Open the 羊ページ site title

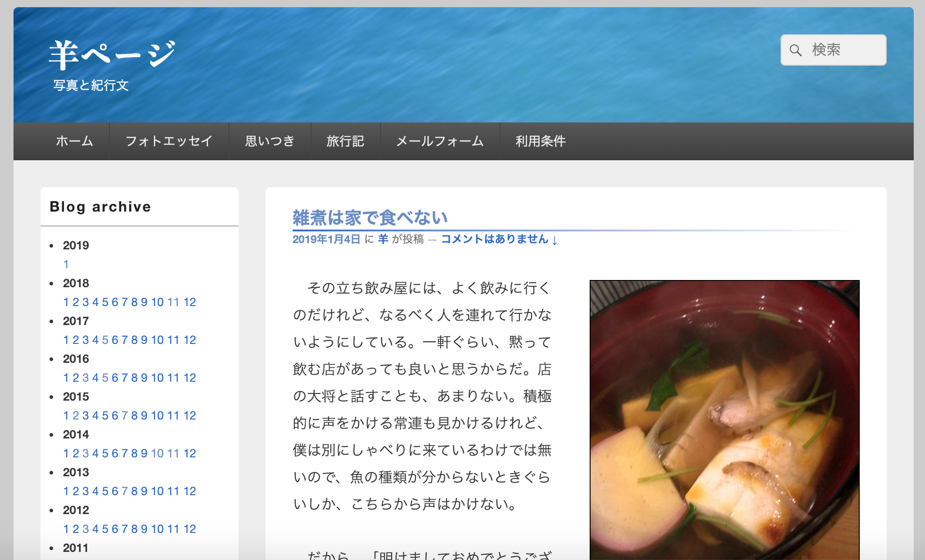pos(112,54)
